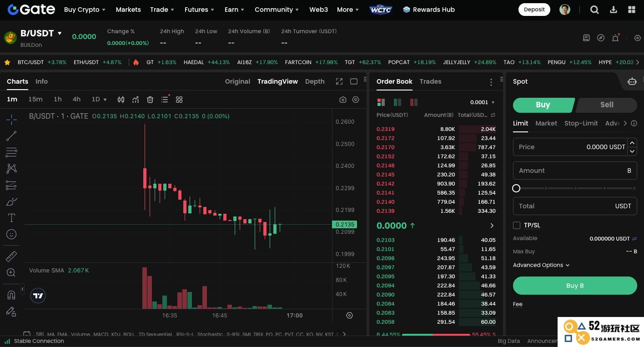Open the Buy Crypto dropdown menu

tap(85, 10)
